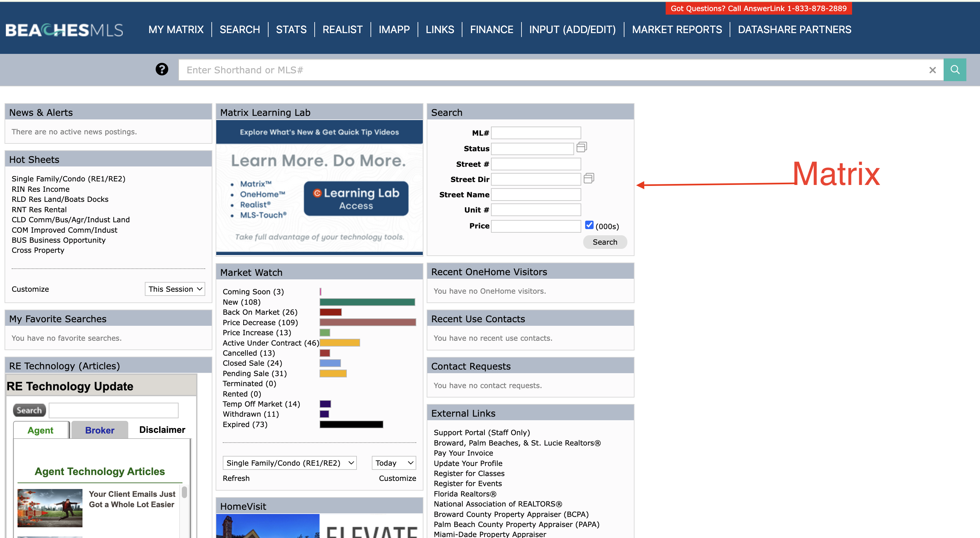
Task: Click the teal magnifier search icon
Action: [955, 69]
